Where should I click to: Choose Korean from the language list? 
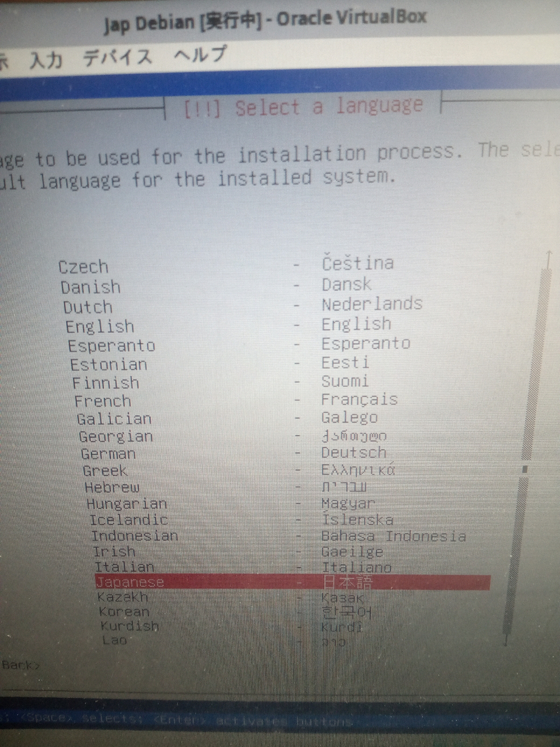[x=124, y=612]
